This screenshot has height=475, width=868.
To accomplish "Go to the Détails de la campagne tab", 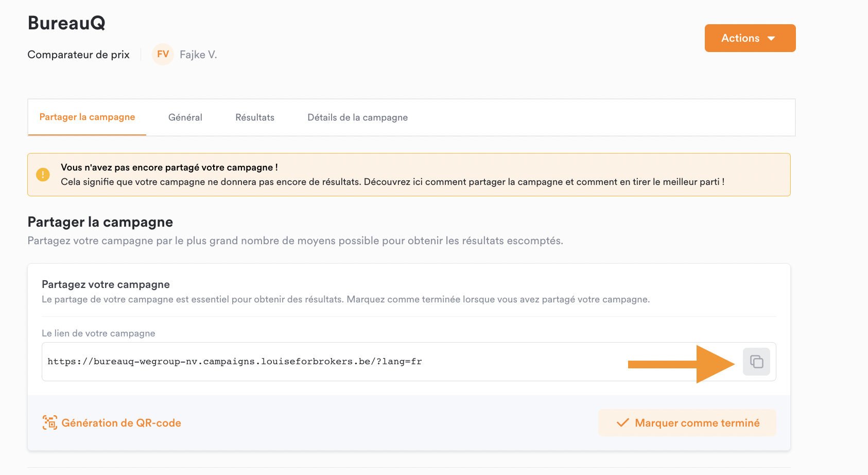I will click(x=358, y=117).
